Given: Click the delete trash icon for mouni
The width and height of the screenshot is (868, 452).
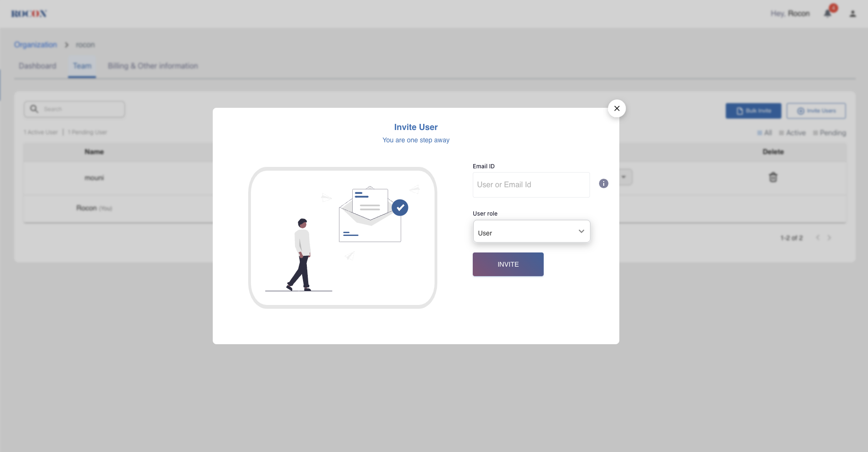Looking at the screenshot, I should tap(773, 177).
